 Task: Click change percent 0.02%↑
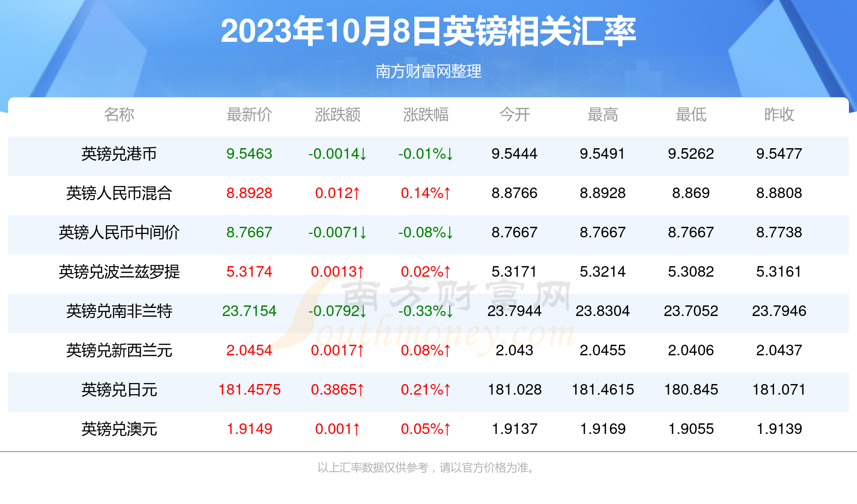pyautogui.click(x=426, y=272)
